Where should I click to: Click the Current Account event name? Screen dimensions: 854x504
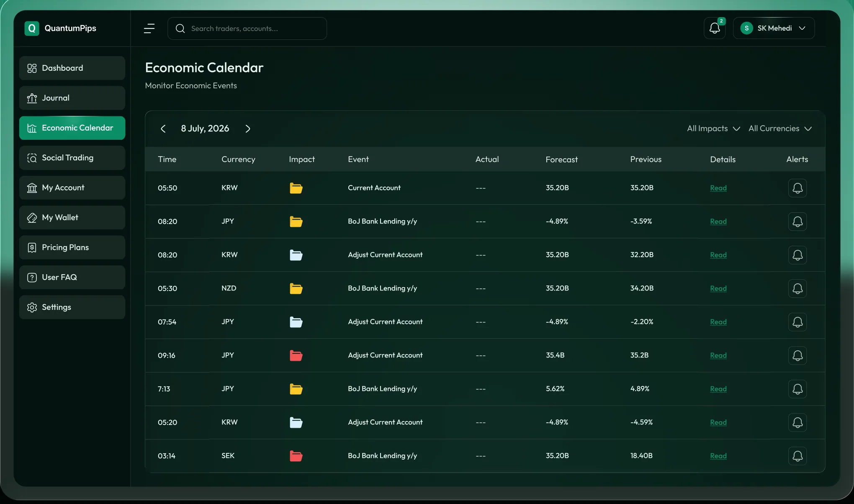tap(374, 188)
